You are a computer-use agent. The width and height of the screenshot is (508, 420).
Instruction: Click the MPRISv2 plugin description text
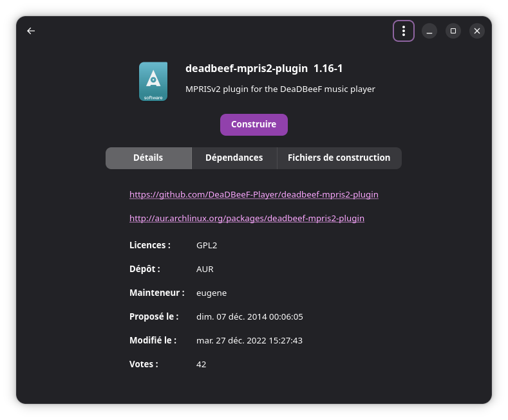[280, 89]
